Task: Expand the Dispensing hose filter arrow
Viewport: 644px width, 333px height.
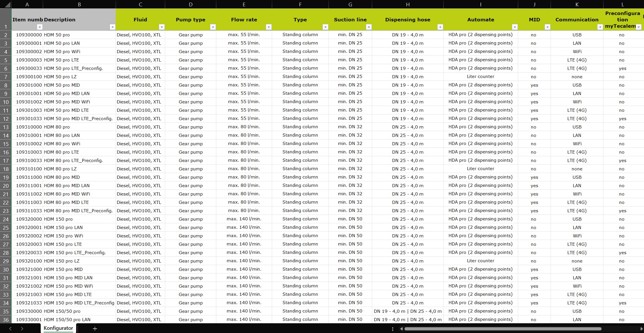Action: (x=440, y=27)
